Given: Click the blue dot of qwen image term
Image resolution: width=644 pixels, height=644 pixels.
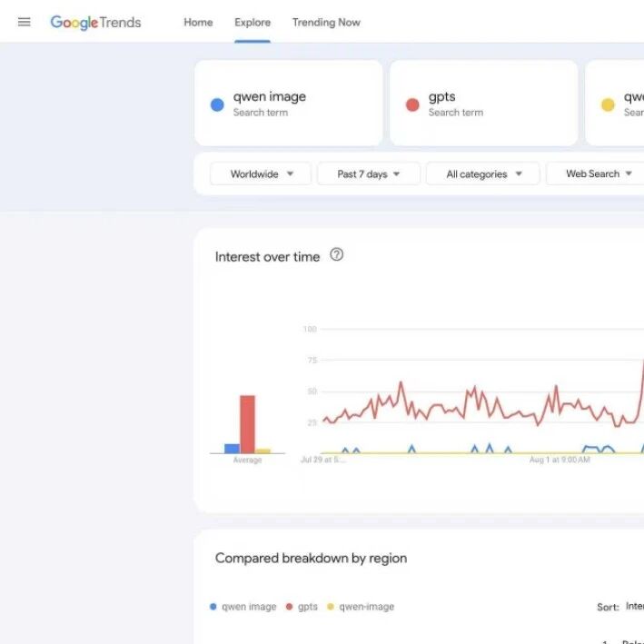Looking at the screenshot, I should tap(217, 104).
